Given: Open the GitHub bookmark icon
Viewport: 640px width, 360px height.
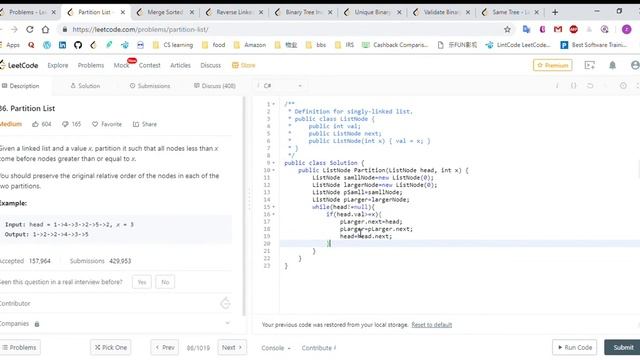Looking at the screenshot, I should coord(78,45).
